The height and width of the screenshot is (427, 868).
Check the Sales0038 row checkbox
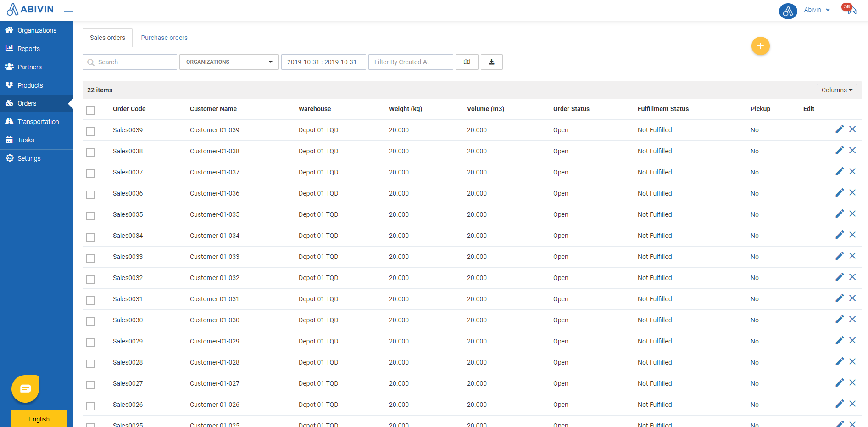(x=91, y=152)
